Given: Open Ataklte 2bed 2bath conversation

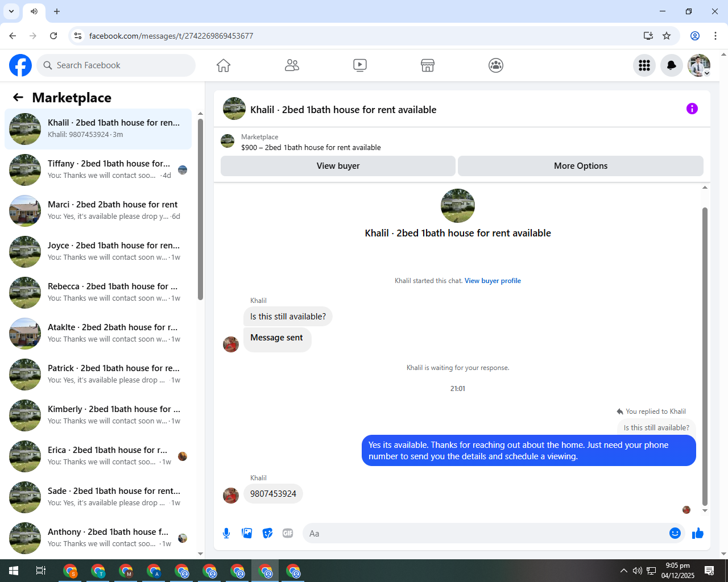Looking at the screenshot, I should click(98, 334).
